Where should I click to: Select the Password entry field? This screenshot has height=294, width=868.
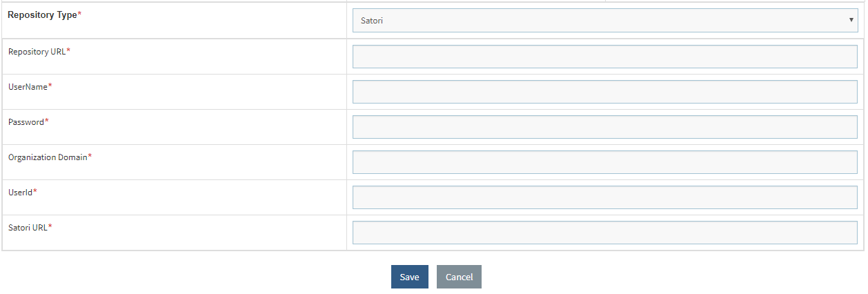pyautogui.click(x=604, y=127)
